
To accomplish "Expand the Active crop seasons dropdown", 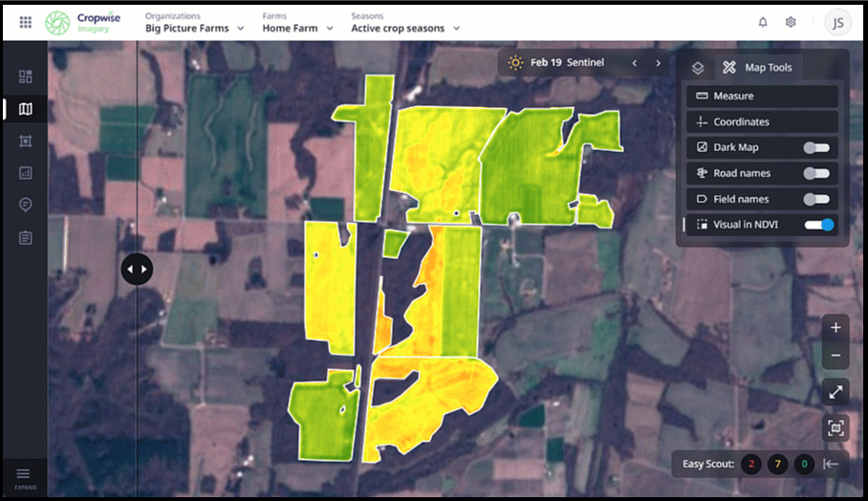I will [405, 29].
